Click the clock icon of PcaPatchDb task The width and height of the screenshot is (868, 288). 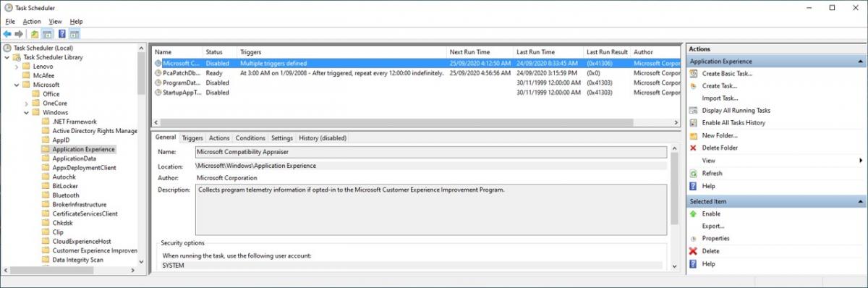click(x=158, y=73)
